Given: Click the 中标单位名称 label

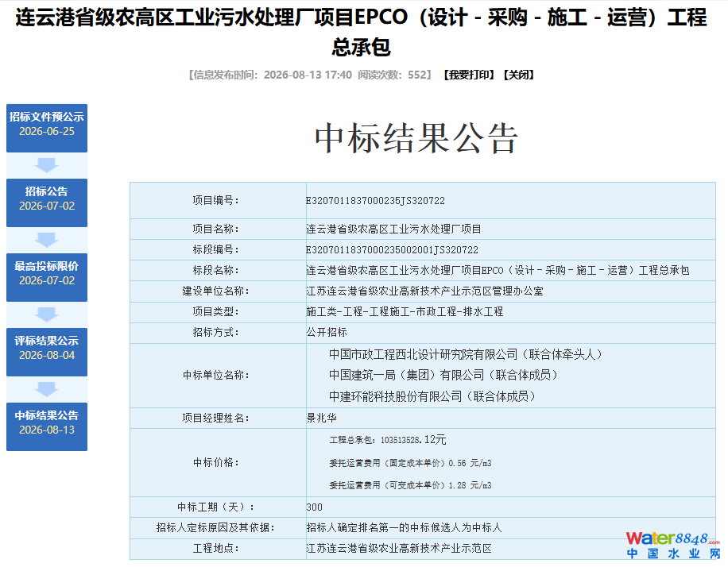Looking at the screenshot, I should (x=216, y=376).
